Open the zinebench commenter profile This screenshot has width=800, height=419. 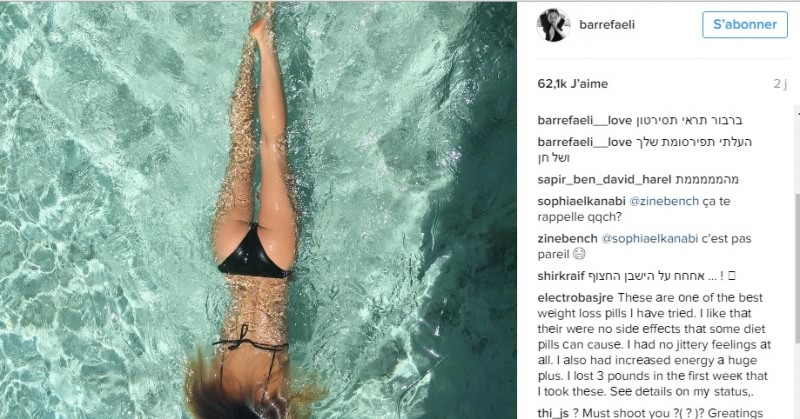(567, 238)
